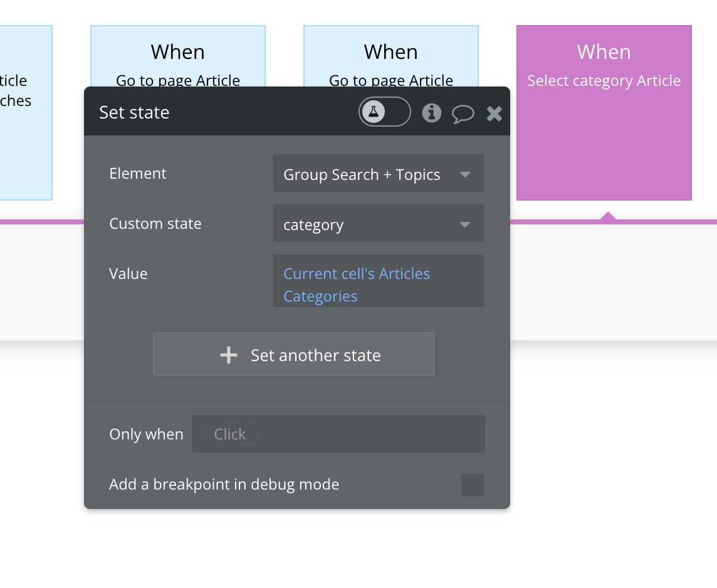Enable the debug mode breakpoint checkbox
The height and width of the screenshot is (588, 717).
point(472,485)
